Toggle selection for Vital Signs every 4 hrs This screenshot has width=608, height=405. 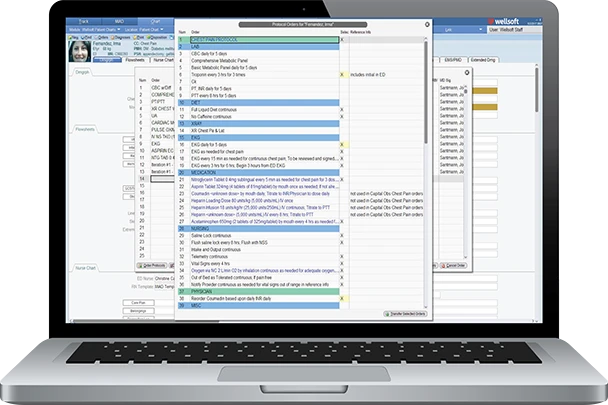[x=342, y=263]
